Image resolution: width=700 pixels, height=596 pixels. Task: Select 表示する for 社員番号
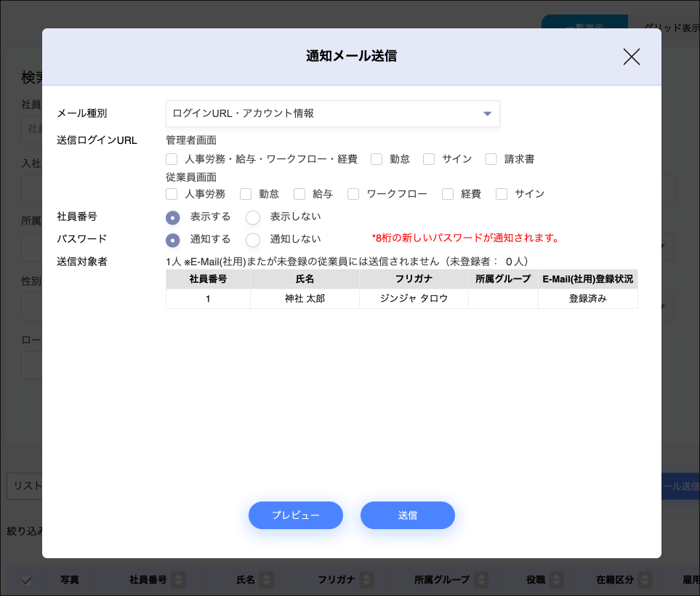(x=173, y=217)
